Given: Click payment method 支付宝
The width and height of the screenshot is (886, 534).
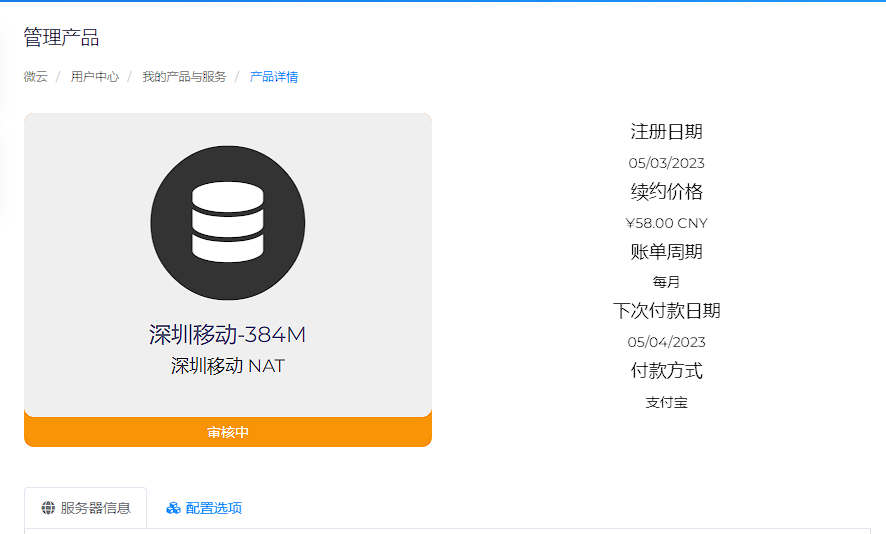Looking at the screenshot, I should [667, 402].
